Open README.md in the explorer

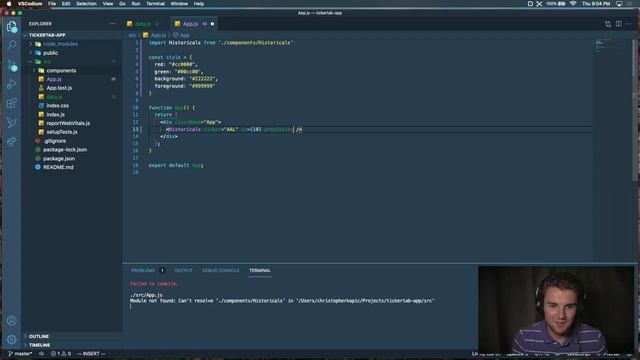(58, 167)
